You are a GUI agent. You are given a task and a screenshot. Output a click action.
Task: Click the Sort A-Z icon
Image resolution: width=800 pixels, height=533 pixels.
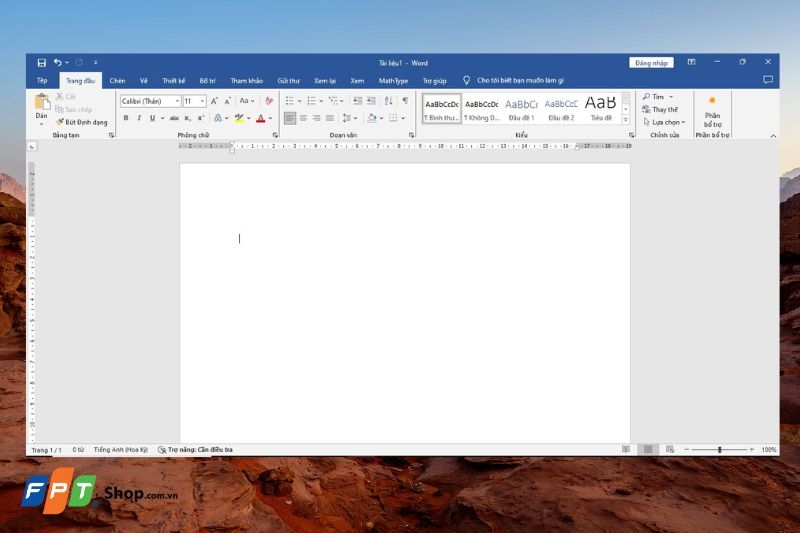click(388, 101)
